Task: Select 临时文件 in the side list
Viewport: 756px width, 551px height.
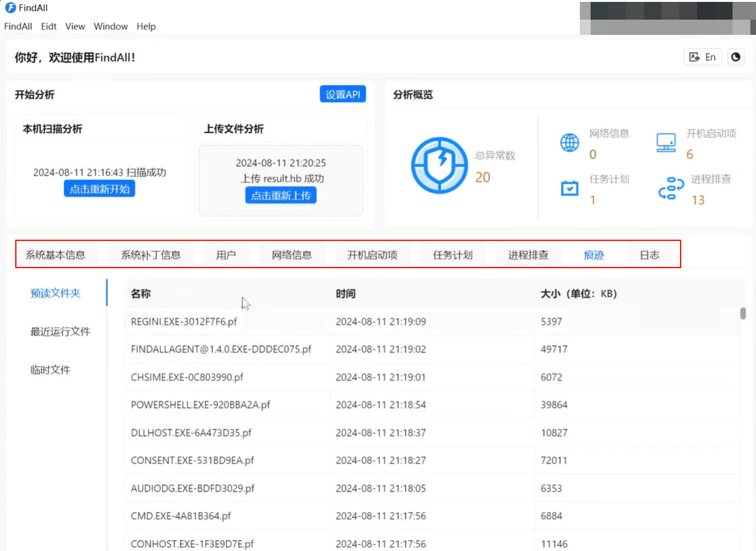Action: (51, 370)
